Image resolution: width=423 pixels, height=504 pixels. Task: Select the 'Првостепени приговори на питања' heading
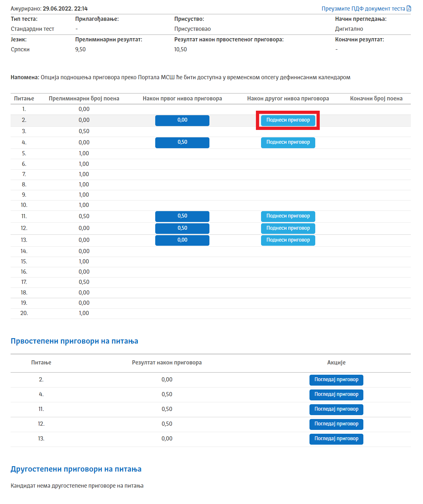click(x=74, y=341)
